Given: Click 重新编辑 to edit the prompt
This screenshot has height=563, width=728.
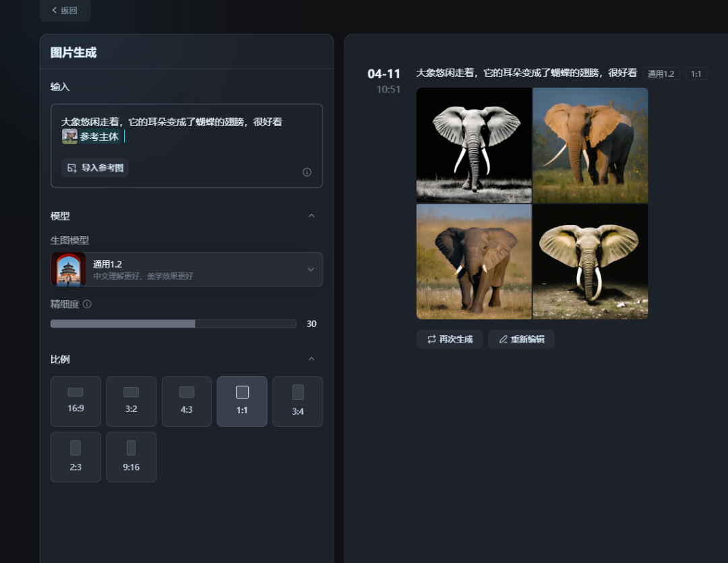Looking at the screenshot, I should (x=521, y=339).
